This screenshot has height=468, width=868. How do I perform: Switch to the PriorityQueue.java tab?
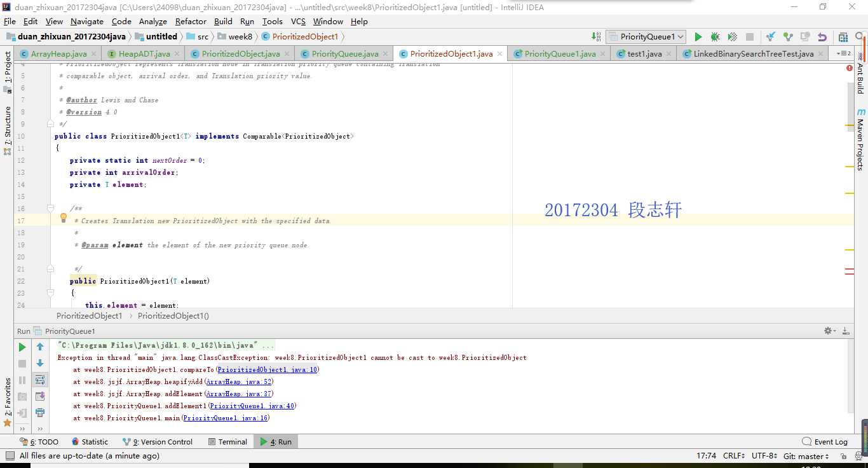(345, 53)
